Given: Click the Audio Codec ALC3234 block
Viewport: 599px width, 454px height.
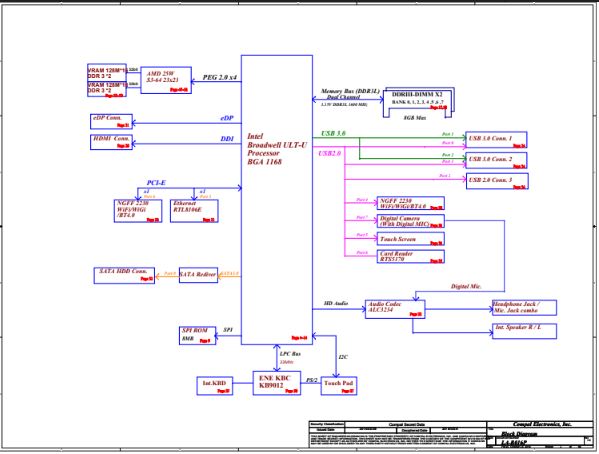Looking at the screenshot, I should 395,309.
